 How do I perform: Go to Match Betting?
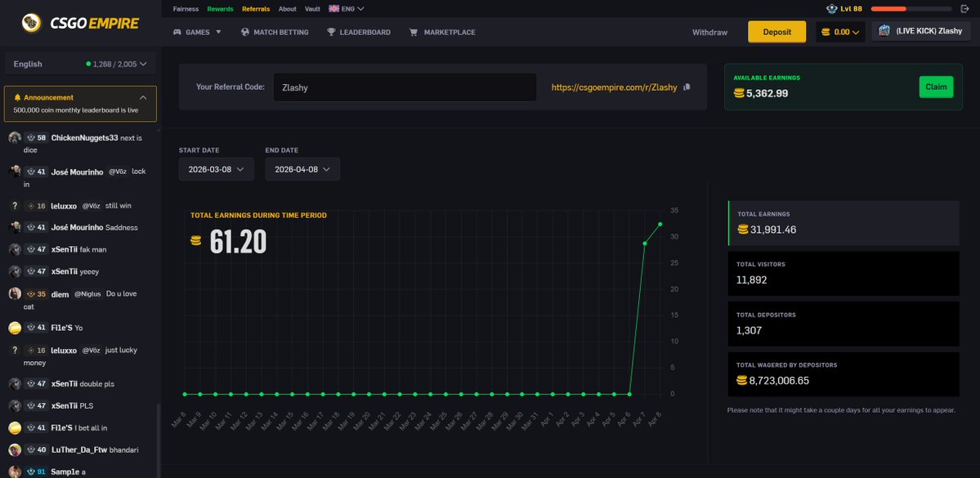[x=275, y=32]
